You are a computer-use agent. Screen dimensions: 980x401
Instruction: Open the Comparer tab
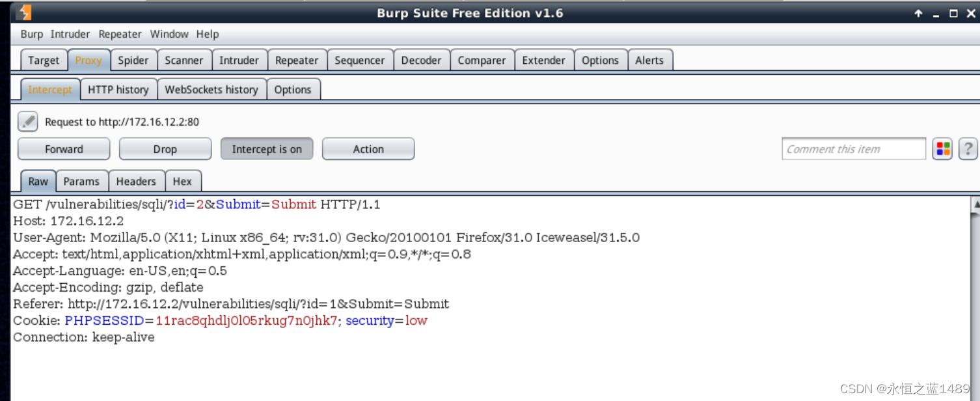[x=482, y=61]
